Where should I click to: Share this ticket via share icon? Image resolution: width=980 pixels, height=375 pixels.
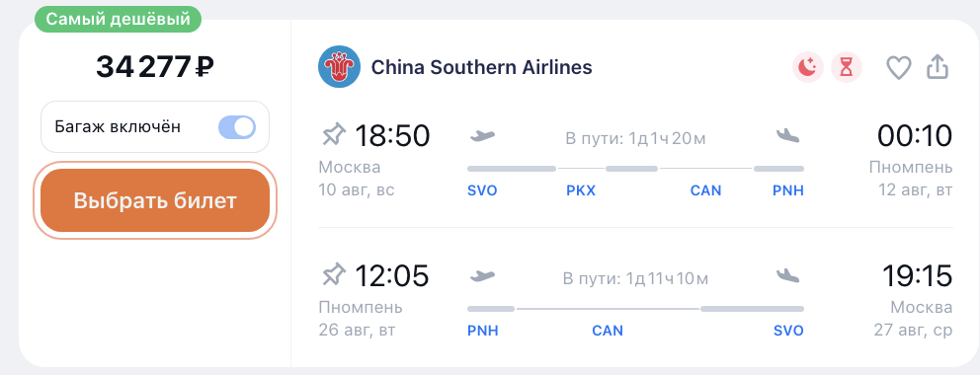(x=937, y=67)
